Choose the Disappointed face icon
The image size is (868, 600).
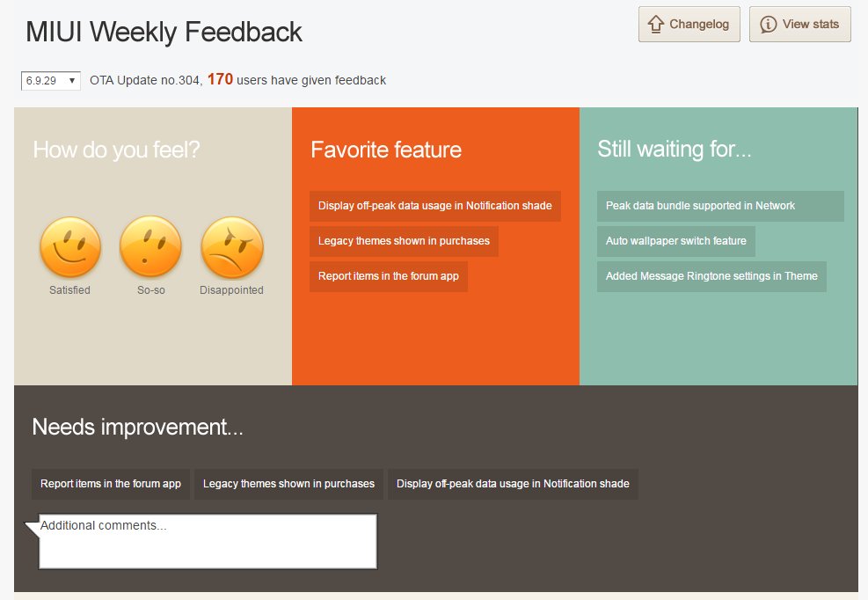coord(231,247)
